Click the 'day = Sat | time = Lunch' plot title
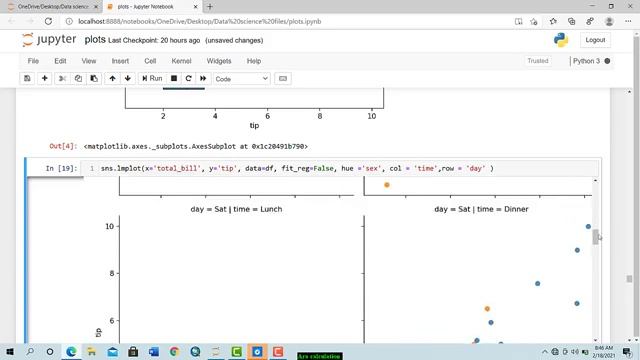The height and width of the screenshot is (360, 640). (x=236, y=209)
